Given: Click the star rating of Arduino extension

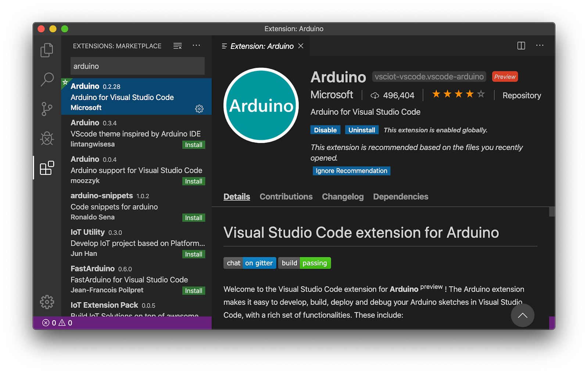Looking at the screenshot, I should click(x=458, y=95).
